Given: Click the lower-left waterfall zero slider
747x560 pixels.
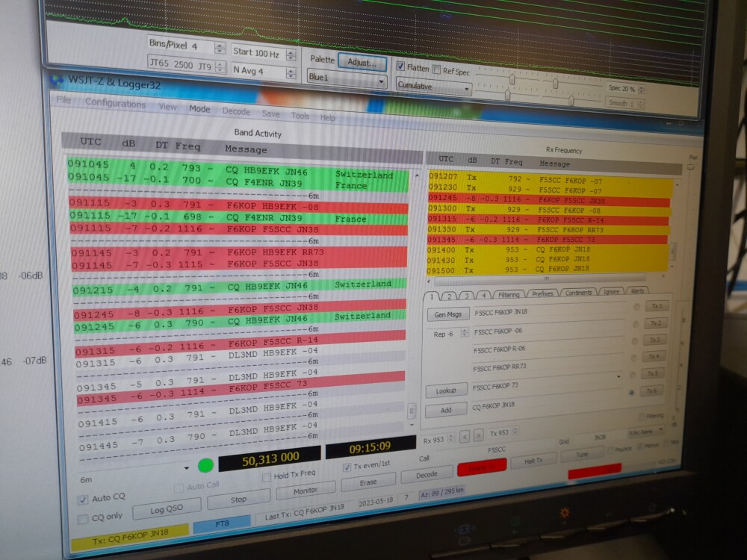Looking at the screenshot, I should [508, 95].
